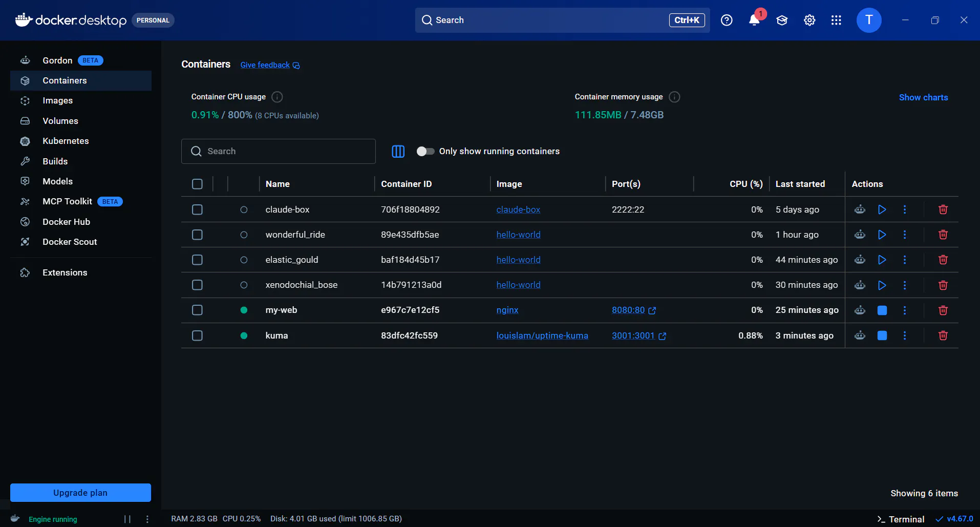The width and height of the screenshot is (980, 527).
Task: Delete the my-web container
Action: (x=943, y=310)
